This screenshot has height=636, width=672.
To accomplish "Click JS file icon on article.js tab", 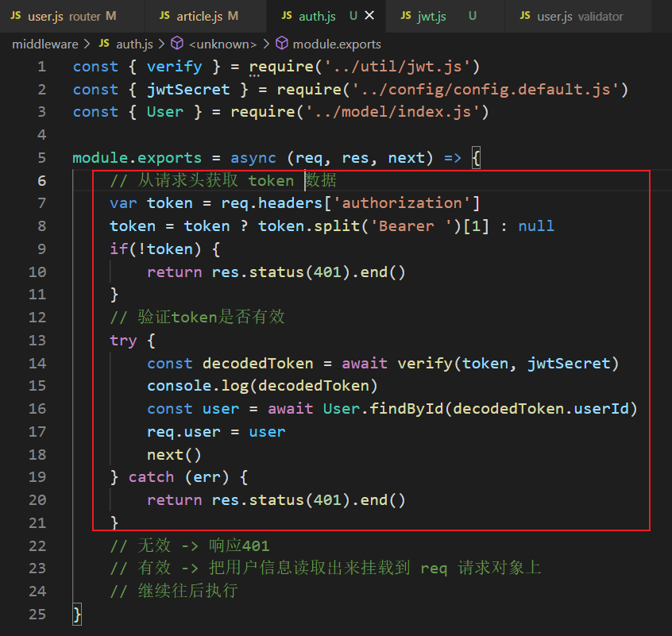I will [164, 16].
